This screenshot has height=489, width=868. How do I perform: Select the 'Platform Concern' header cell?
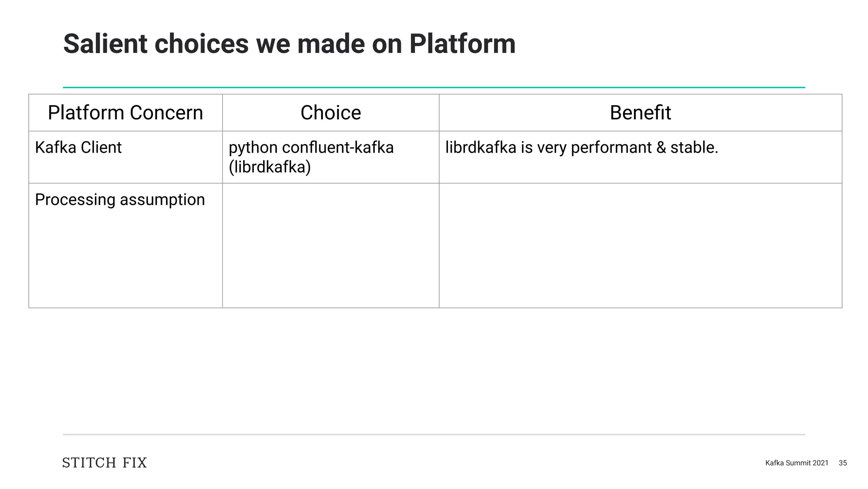point(125,113)
